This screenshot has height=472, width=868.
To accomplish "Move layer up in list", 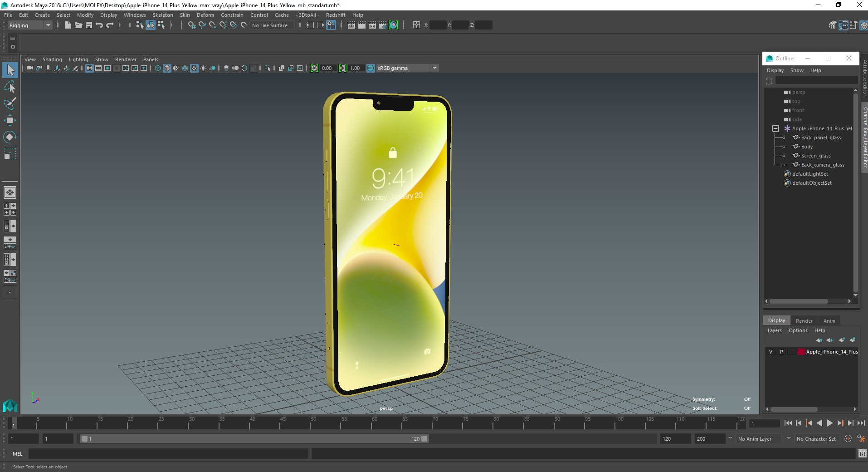I will tap(819, 340).
